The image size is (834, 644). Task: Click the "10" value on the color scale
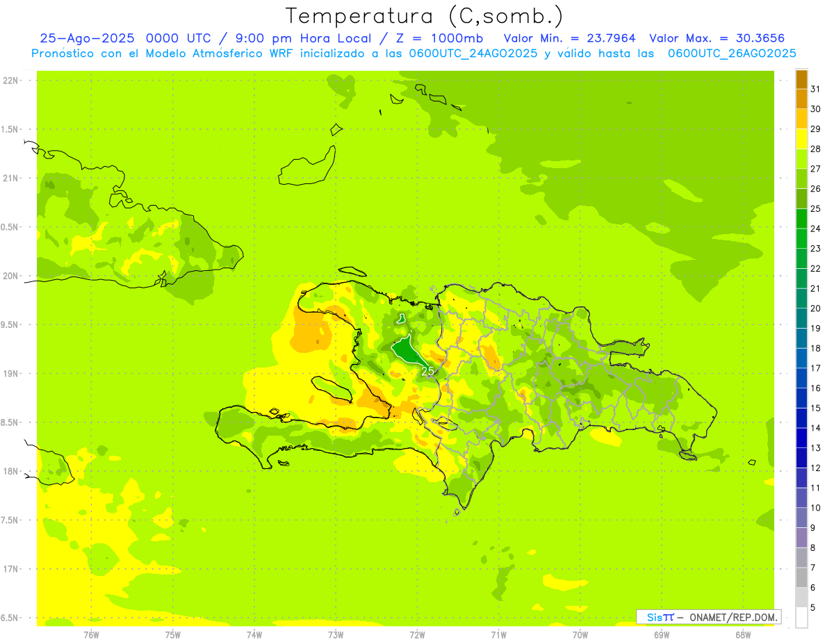tap(816, 508)
